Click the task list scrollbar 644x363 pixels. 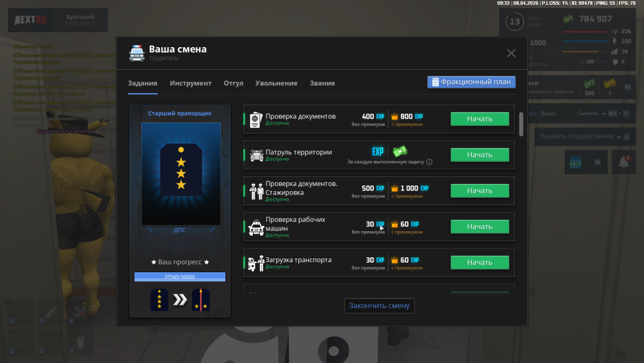click(521, 124)
